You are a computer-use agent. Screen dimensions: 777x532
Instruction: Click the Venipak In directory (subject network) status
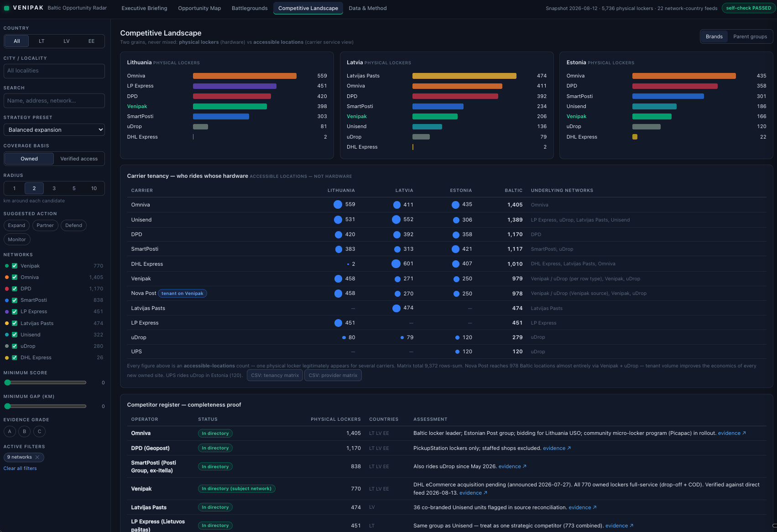click(236, 489)
